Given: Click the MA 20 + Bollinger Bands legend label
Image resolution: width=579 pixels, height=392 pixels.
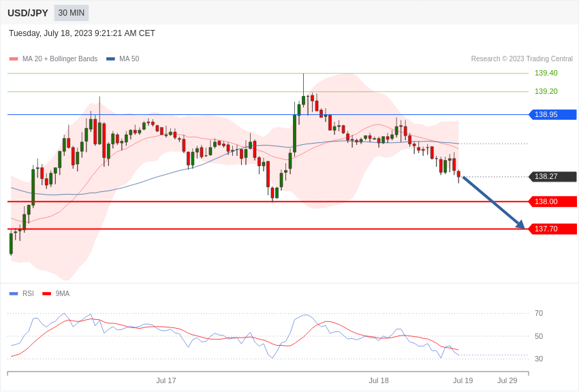Looking at the screenshot, I should (60, 59).
